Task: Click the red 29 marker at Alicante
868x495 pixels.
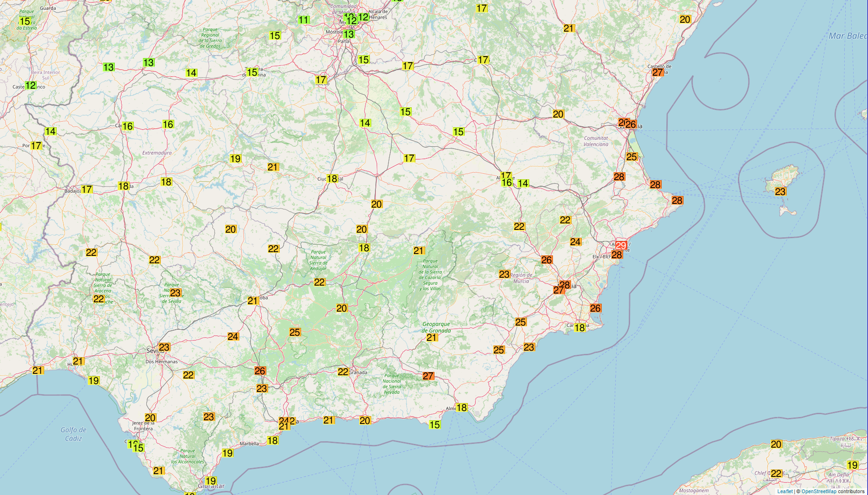Action: tap(621, 245)
